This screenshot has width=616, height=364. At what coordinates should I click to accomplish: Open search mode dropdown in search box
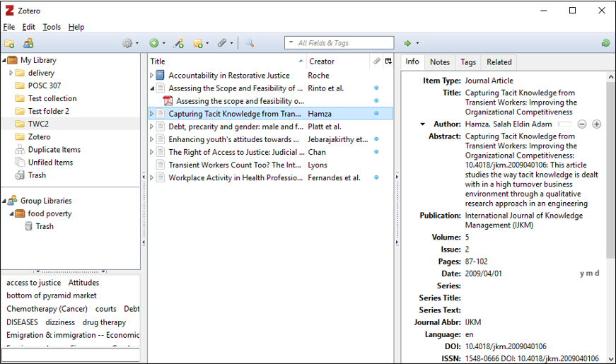[291, 42]
